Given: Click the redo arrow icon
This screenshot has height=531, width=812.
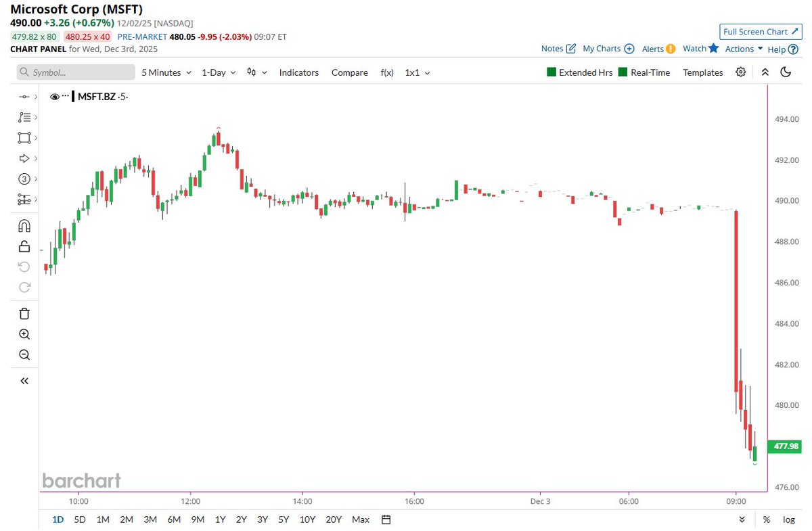Looking at the screenshot, I should pos(24,287).
